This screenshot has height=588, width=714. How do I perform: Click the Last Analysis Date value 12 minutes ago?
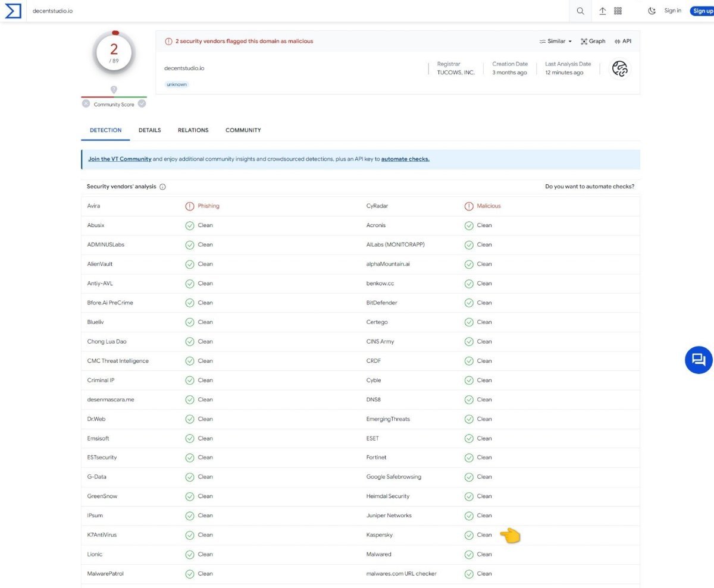click(564, 73)
